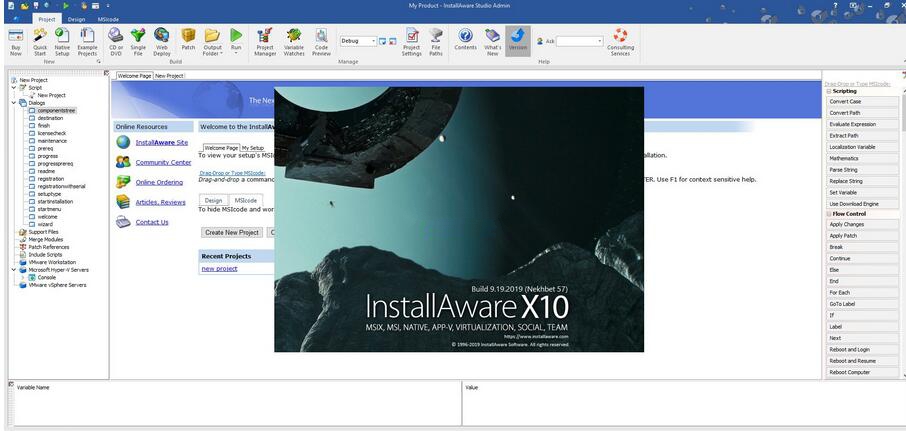Select the registrationwithserial dialog item
906x431 pixels.
[61, 187]
